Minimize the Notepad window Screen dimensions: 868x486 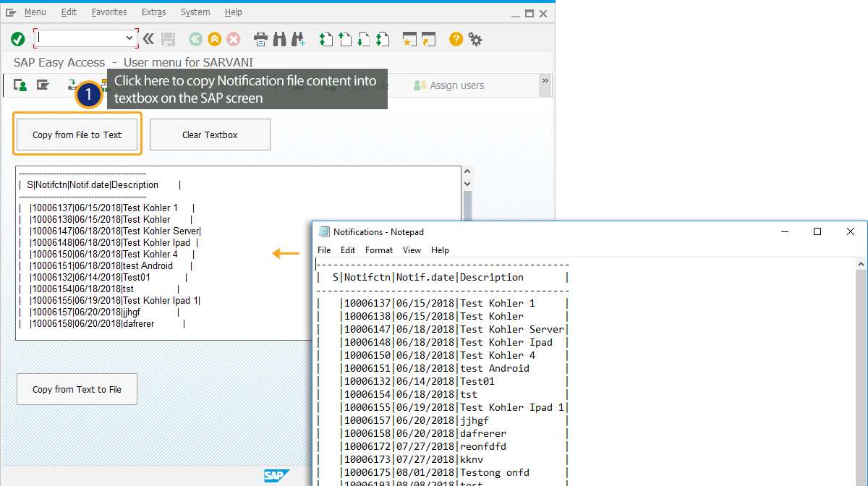point(784,231)
